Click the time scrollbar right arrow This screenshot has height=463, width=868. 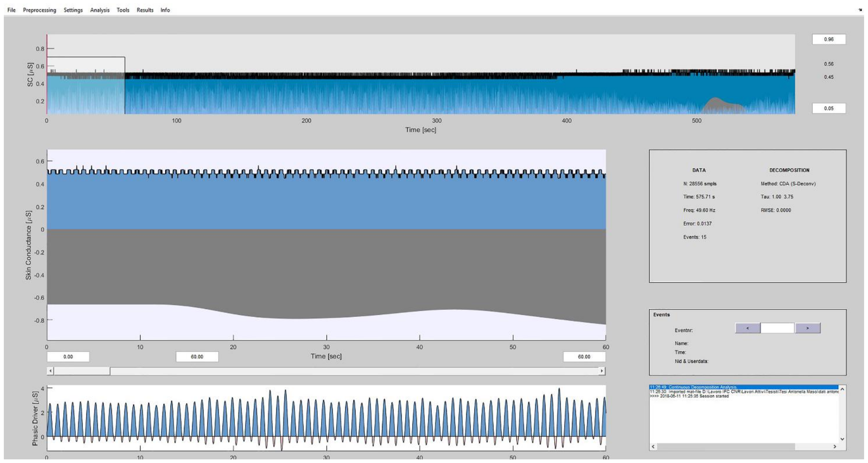[602, 371]
